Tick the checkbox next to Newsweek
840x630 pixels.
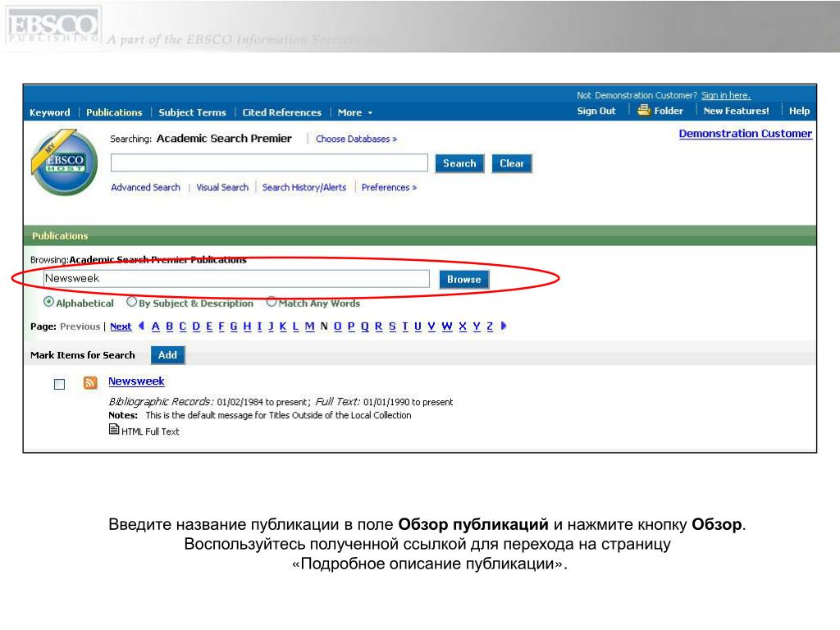(x=59, y=384)
